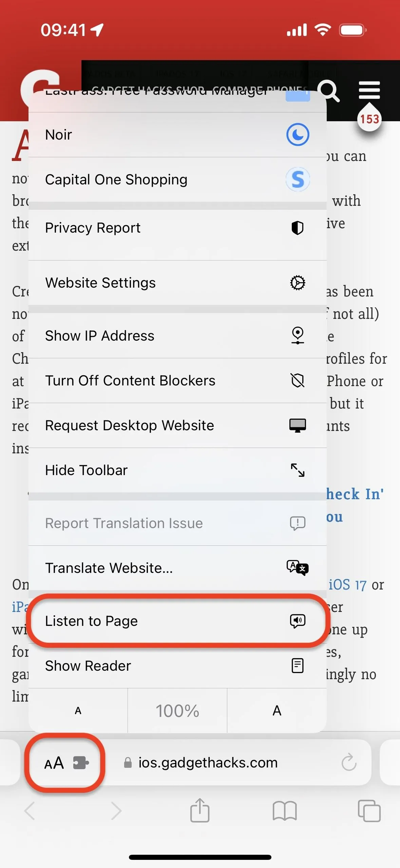Choose Show Reader
This screenshot has width=400, height=868.
[x=177, y=666]
